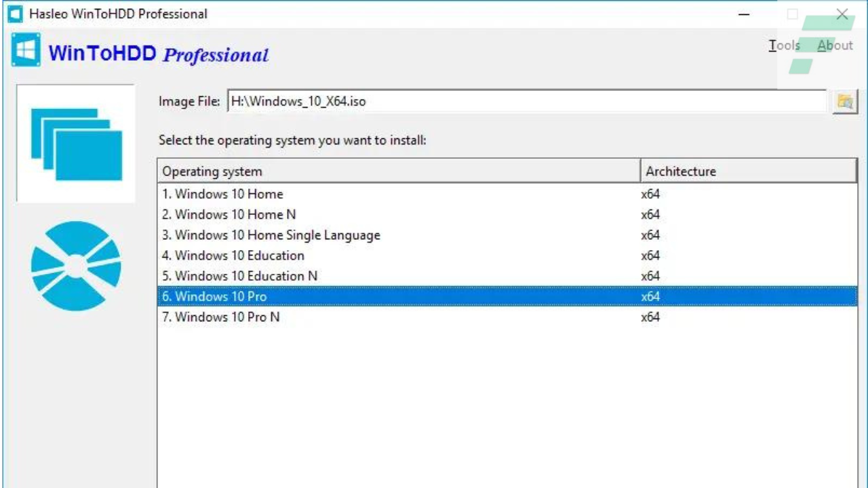The height and width of the screenshot is (488, 868).
Task: Select row 7. Windows 10 Pro N
Action: tap(507, 317)
